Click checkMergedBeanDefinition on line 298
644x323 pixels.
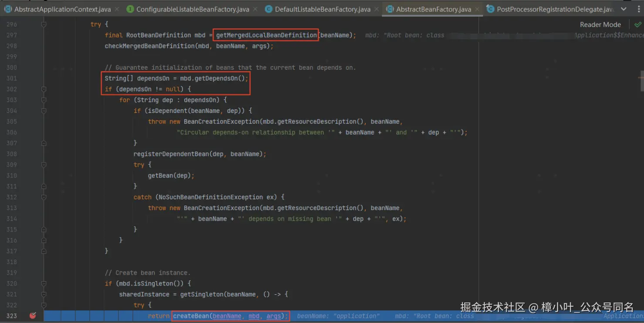[150, 46]
